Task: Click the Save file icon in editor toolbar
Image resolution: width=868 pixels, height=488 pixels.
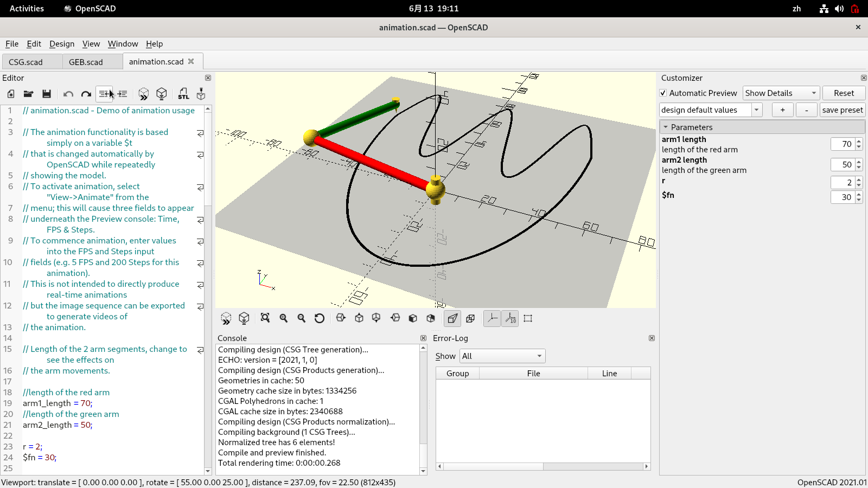Action: click(x=47, y=94)
